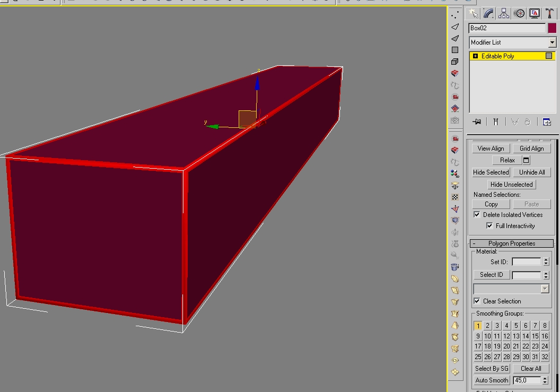Viewport: 560px width, 392px height.
Task: Collapse the Polygon Properties rollout
Action: click(512, 243)
